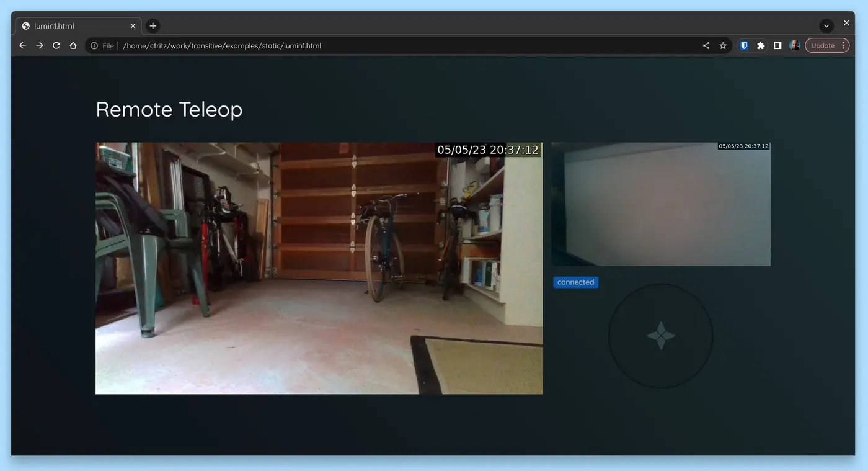Expand options next to the Update button
868x471 pixels.
[843, 45]
